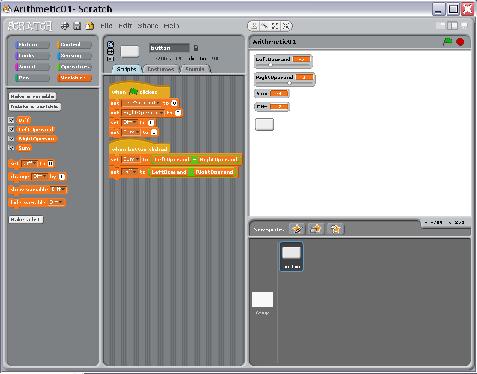Click the green flag to start scripts
Viewport: 477px width, 374px height.
tap(448, 41)
